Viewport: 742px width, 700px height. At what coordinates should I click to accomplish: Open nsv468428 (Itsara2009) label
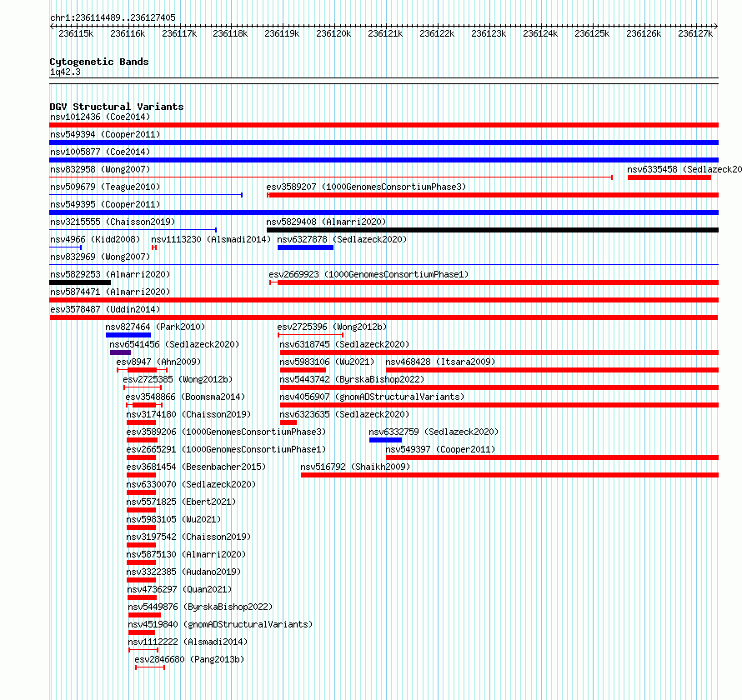(x=440, y=362)
